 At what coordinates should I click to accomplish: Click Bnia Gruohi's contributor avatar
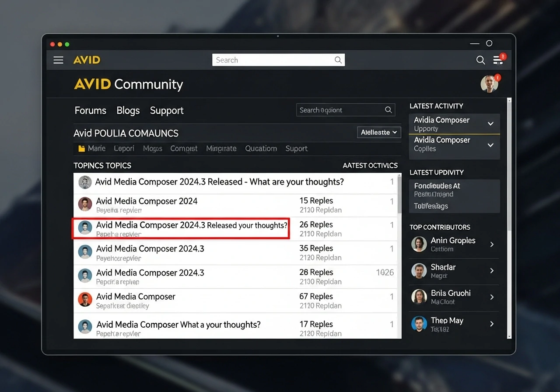point(419,297)
